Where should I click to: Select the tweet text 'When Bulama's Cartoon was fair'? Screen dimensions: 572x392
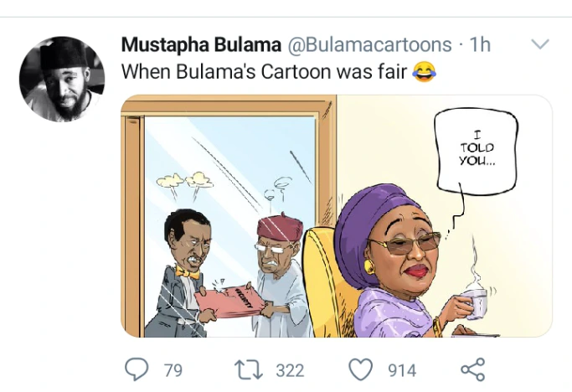pos(264,71)
